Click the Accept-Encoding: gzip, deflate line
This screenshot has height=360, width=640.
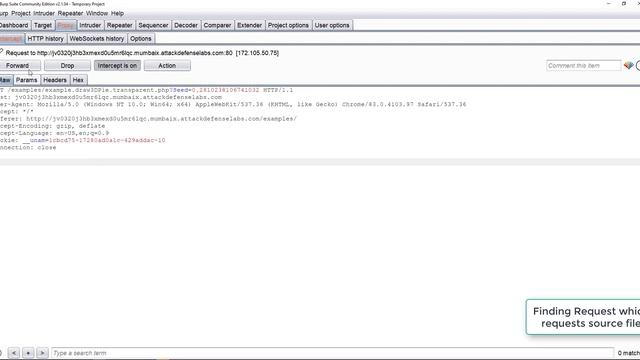(52, 126)
